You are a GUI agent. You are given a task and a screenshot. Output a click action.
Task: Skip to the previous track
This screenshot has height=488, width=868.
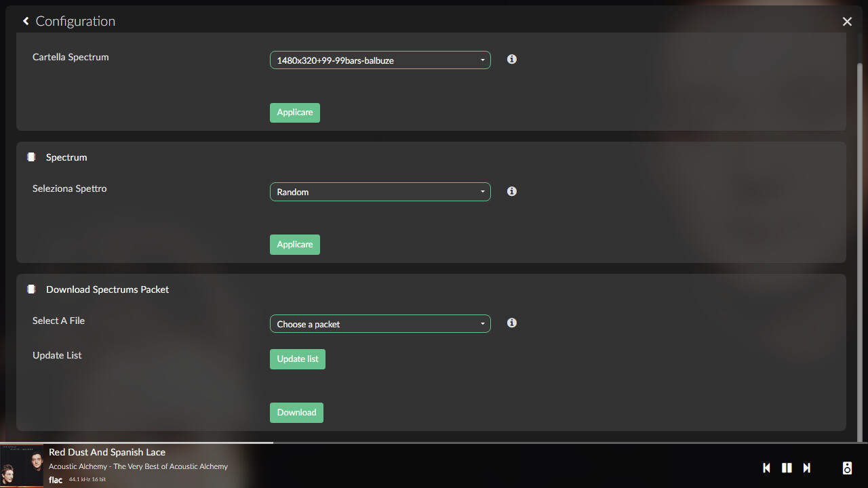coord(766,468)
